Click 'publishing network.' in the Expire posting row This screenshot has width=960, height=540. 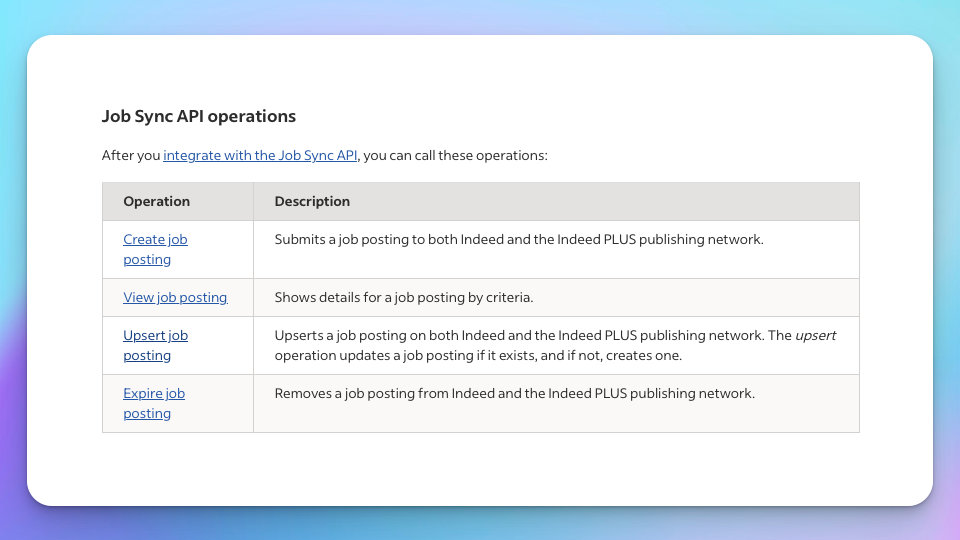coord(692,394)
